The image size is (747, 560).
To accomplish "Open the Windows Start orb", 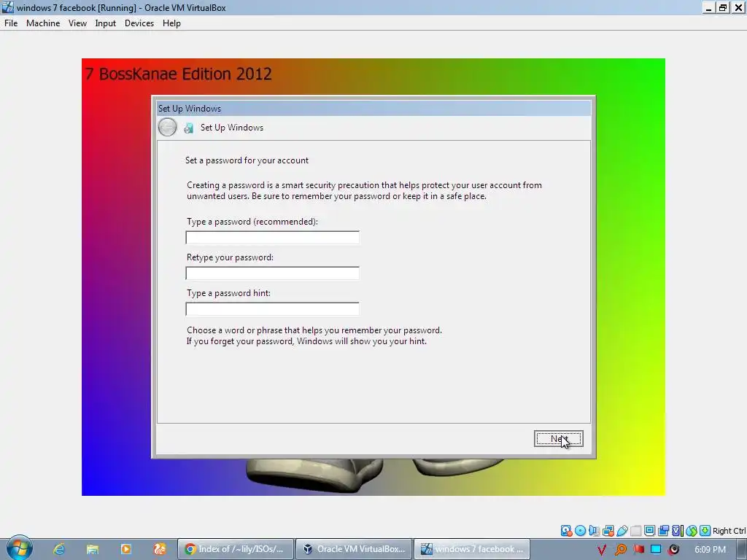I will (19, 548).
